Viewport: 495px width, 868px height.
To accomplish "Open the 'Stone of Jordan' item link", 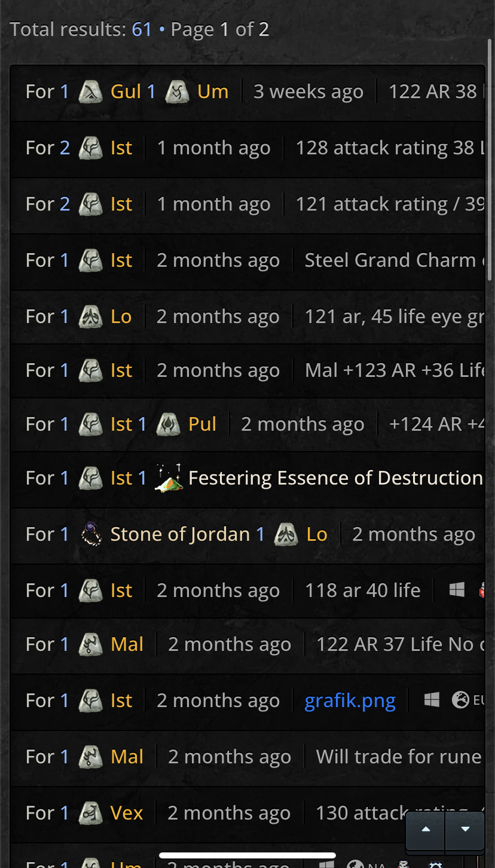I will (x=180, y=534).
